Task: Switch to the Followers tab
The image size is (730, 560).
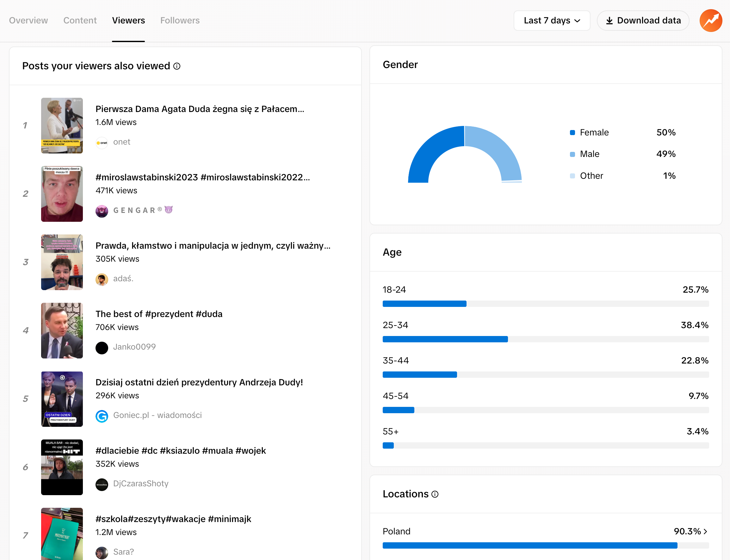Action: click(180, 20)
